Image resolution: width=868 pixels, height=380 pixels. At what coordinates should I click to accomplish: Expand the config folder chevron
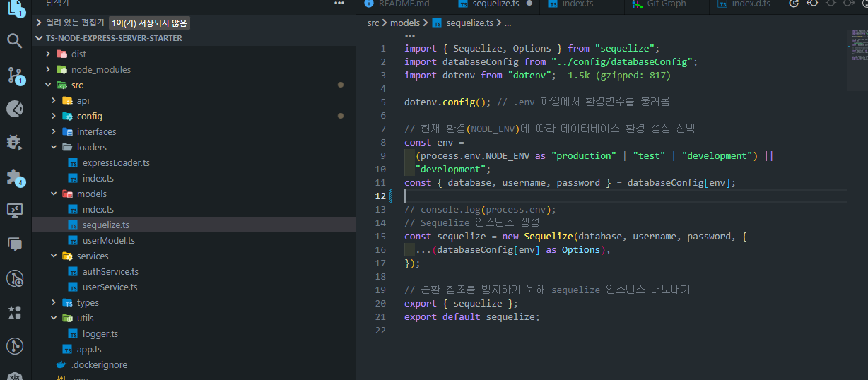54,116
